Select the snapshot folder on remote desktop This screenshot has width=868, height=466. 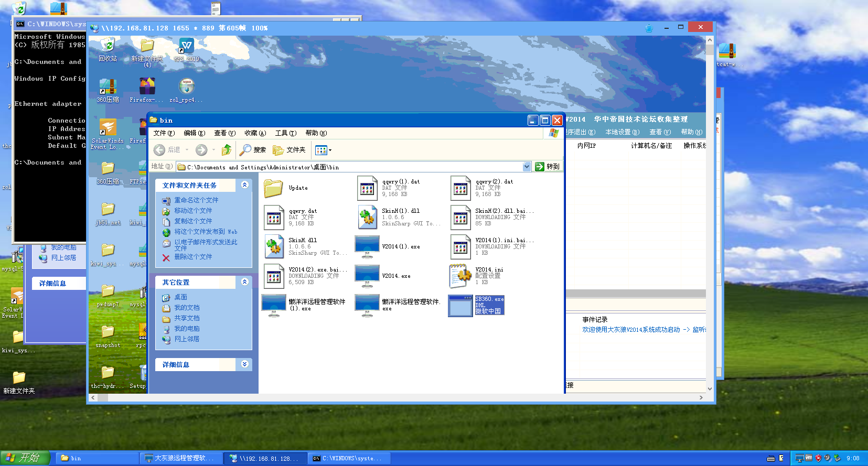pyautogui.click(x=108, y=337)
